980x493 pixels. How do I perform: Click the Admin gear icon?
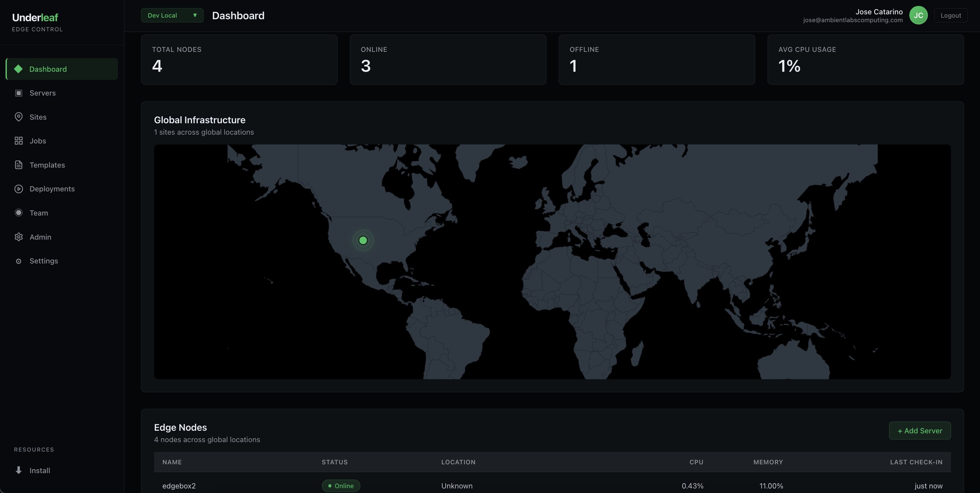(18, 237)
